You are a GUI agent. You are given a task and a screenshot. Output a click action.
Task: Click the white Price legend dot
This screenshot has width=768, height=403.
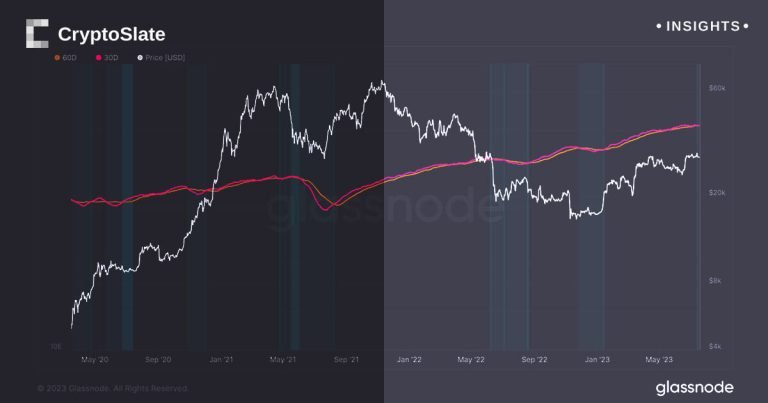[140, 57]
